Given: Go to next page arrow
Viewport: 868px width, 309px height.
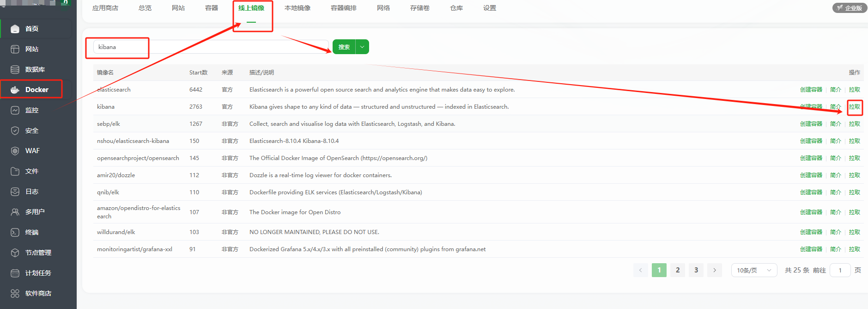Looking at the screenshot, I should point(715,270).
